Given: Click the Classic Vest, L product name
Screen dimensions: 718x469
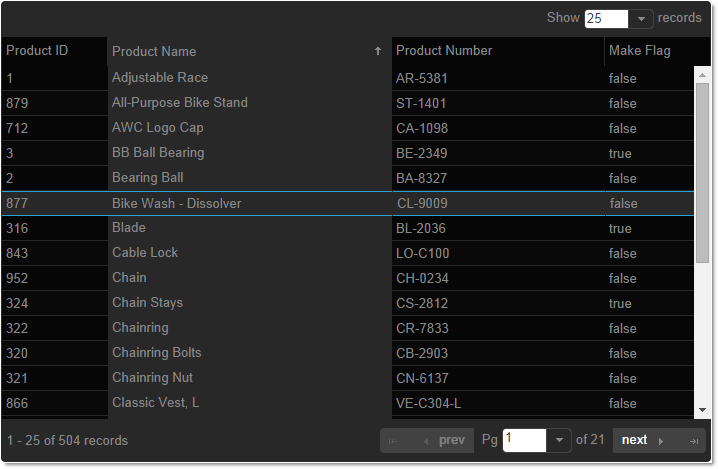Looking at the screenshot, I should point(155,403).
